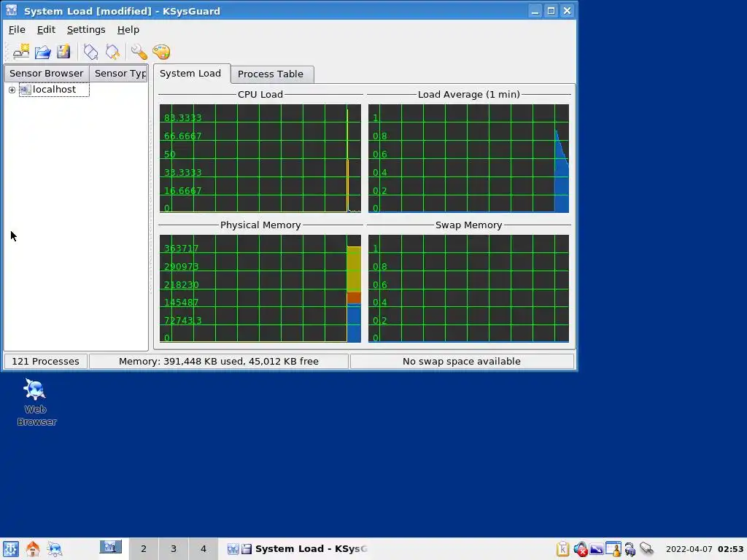
Task: Click the Disconnect Host plug icon
Action: coord(113,52)
